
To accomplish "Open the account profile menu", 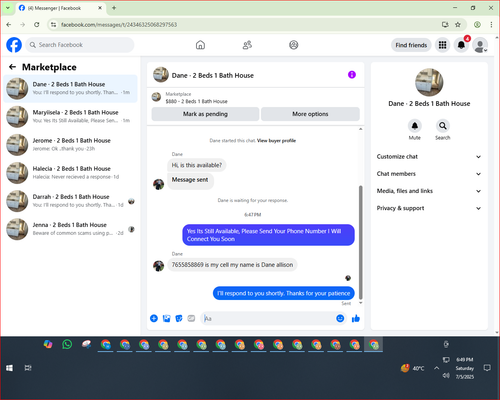I will 480,45.
